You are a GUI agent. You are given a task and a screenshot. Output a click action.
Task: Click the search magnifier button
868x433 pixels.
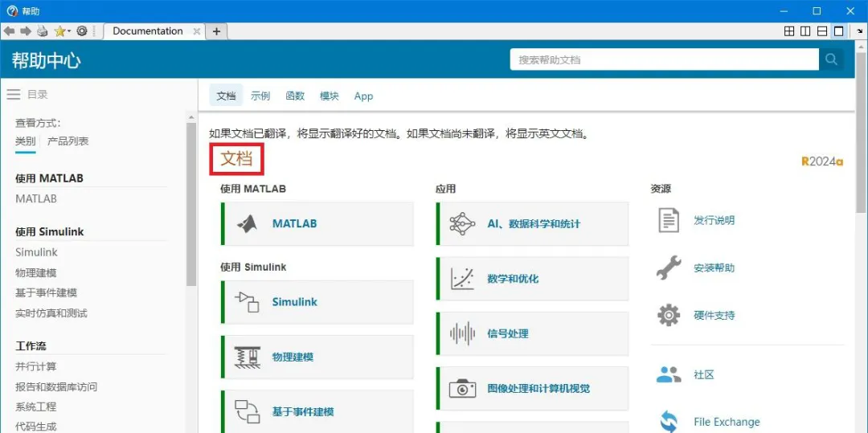tap(831, 59)
